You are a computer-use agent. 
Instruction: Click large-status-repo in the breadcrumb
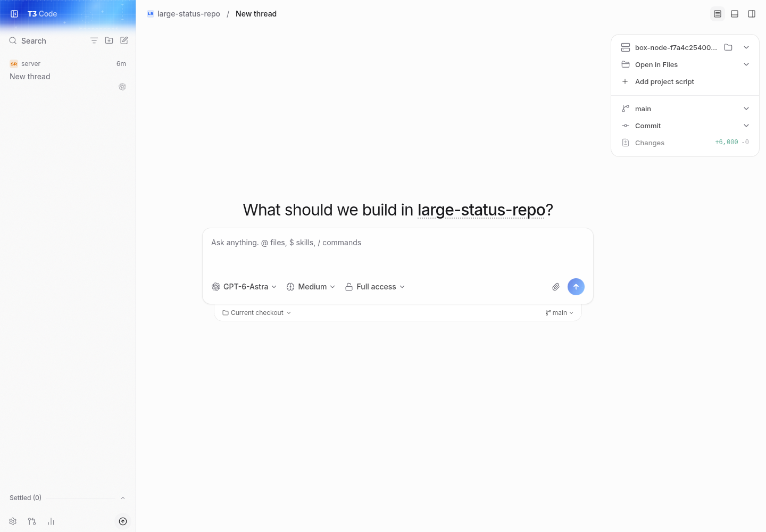(189, 14)
